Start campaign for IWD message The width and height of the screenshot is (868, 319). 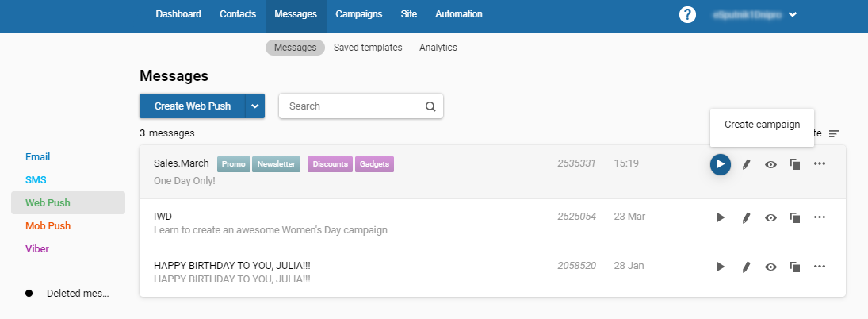tap(721, 217)
